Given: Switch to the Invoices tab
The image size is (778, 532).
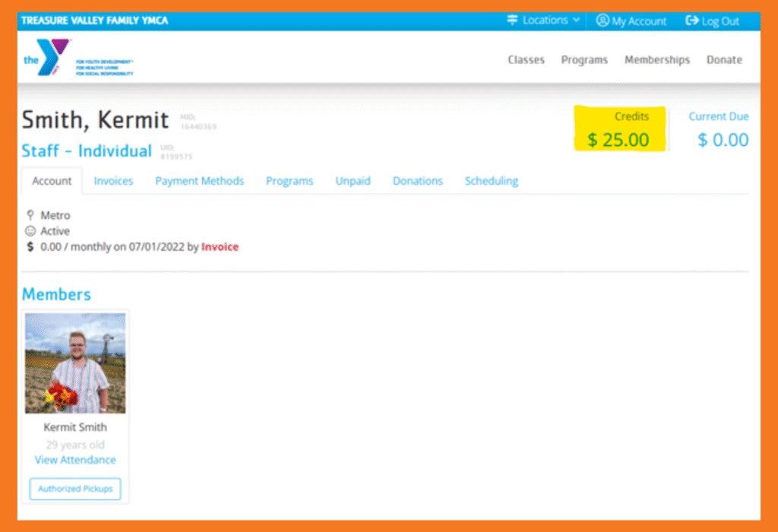Looking at the screenshot, I should pos(113,181).
